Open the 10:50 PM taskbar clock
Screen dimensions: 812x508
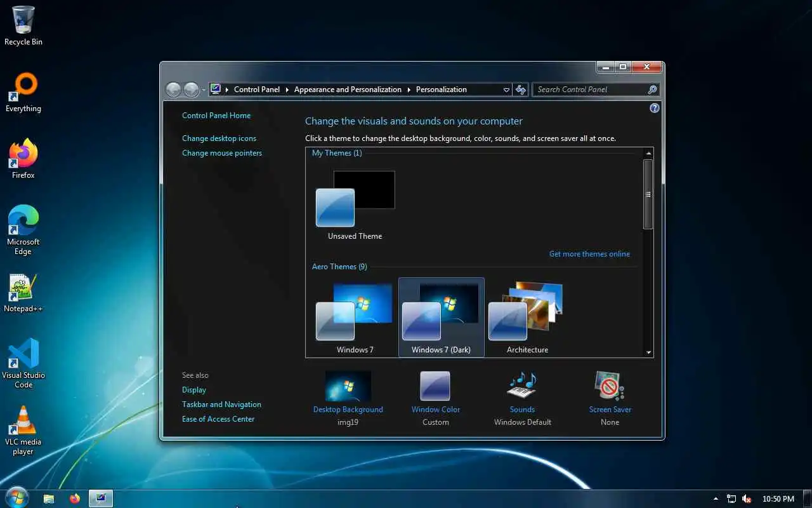click(778, 499)
